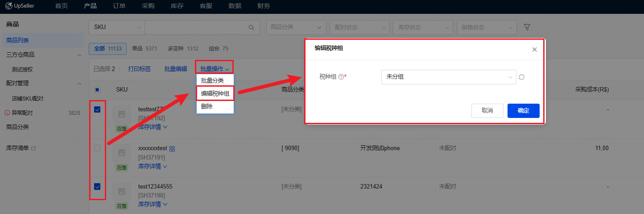644x214 pixels.
Task: Focus the SKU search input field
Action: point(196,27)
